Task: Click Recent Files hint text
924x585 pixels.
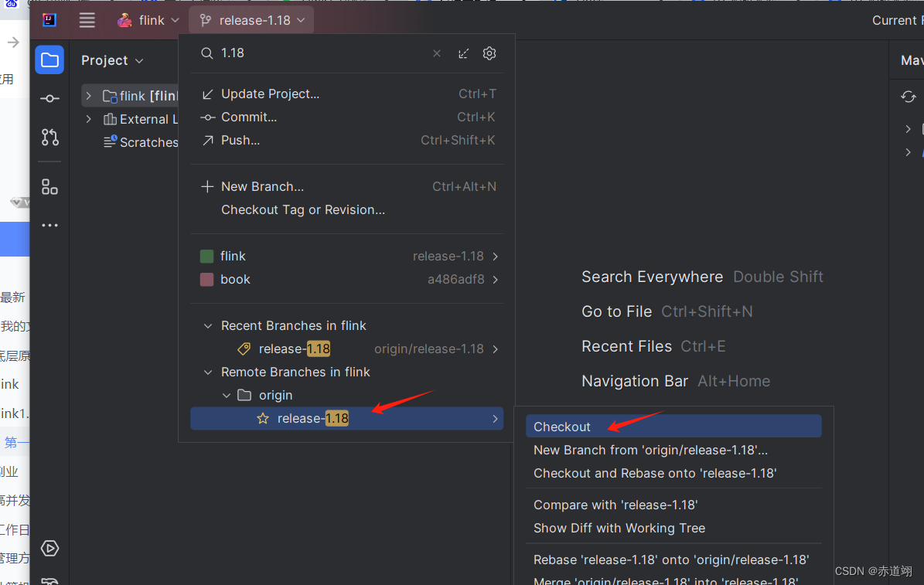Action: point(626,346)
